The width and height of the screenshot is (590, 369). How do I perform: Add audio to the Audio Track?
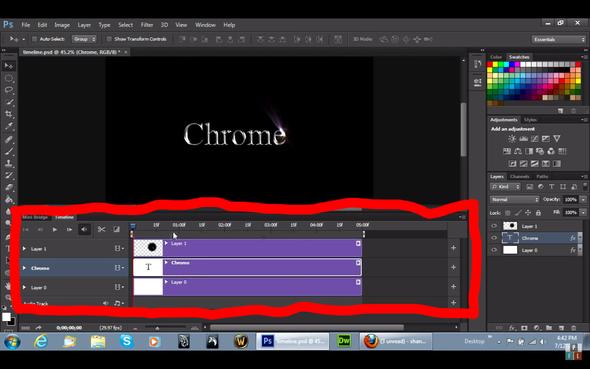pyautogui.click(x=453, y=302)
